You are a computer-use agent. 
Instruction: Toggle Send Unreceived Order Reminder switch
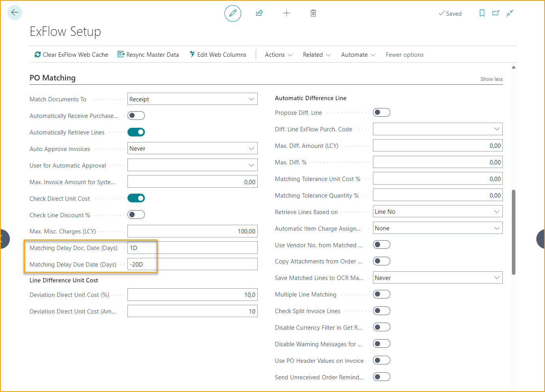382,377
